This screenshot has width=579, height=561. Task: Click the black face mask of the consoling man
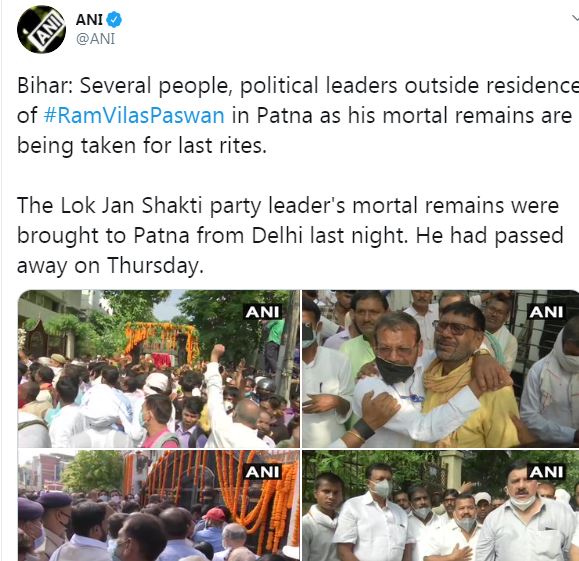(394, 369)
